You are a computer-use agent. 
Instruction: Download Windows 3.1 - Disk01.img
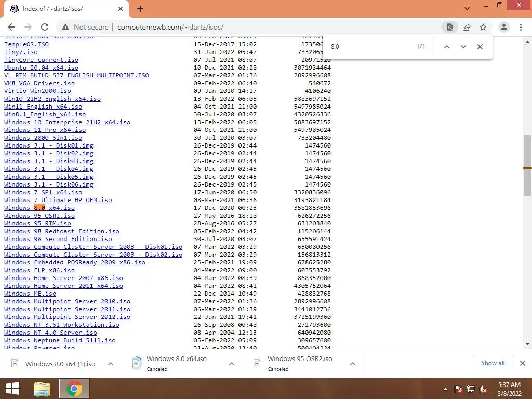(48, 145)
